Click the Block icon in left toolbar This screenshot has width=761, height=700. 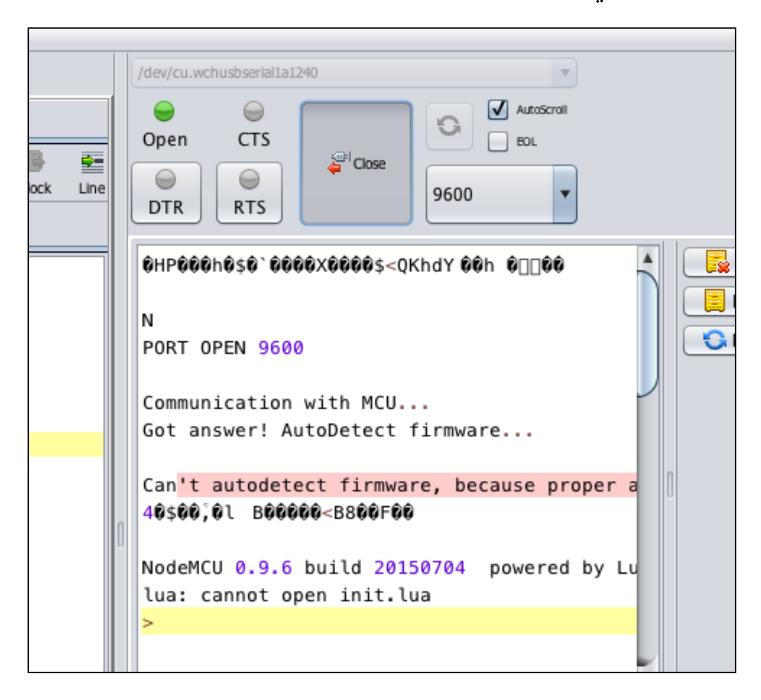click(37, 162)
